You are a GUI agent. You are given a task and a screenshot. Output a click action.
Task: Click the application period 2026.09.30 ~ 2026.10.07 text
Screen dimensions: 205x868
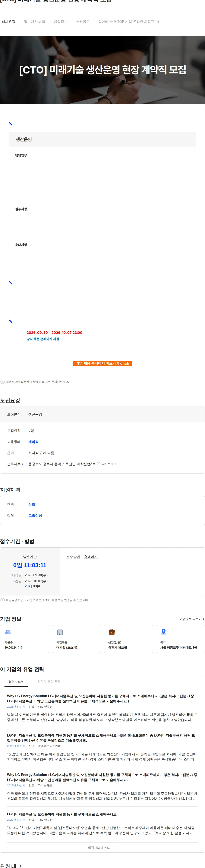click(x=54, y=333)
